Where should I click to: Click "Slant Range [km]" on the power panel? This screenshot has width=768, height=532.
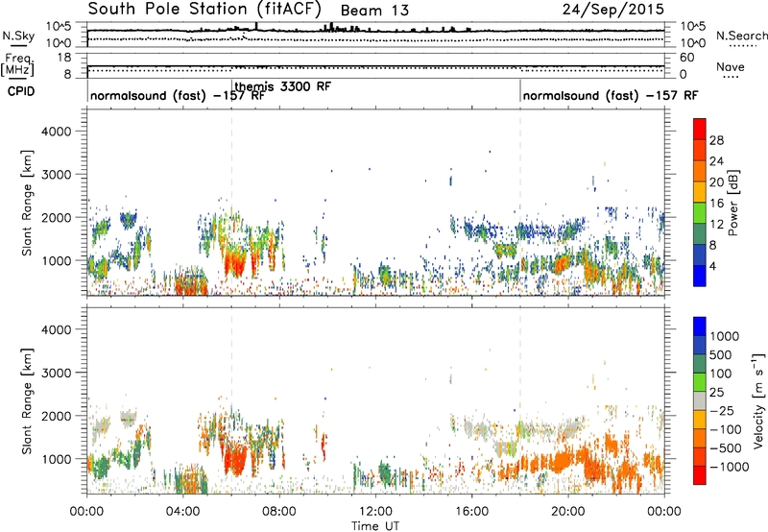tap(27, 203)
